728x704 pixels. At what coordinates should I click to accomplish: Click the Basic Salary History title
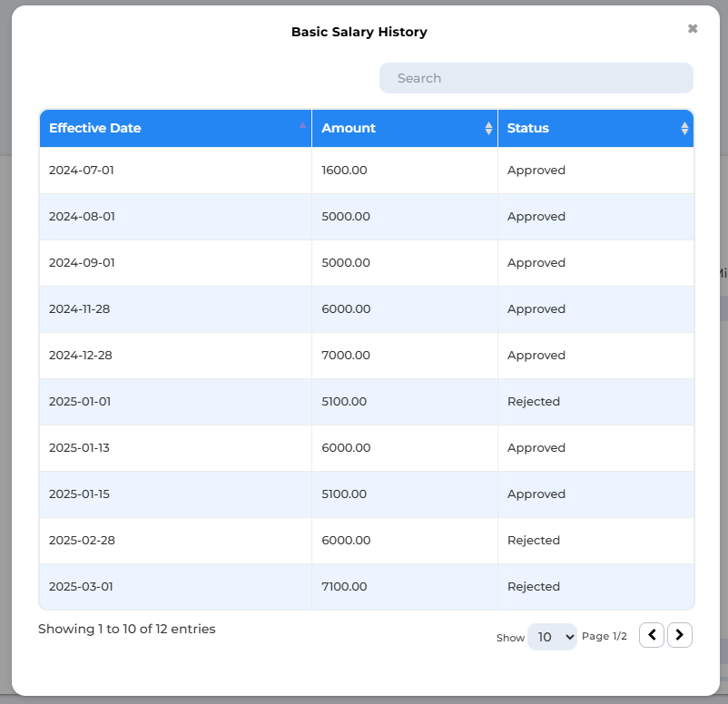359,32
